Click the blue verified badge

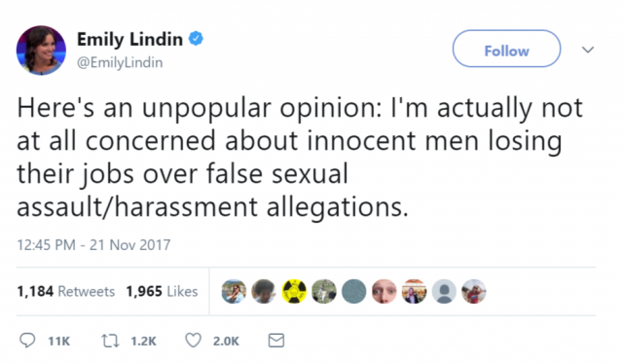196,39
